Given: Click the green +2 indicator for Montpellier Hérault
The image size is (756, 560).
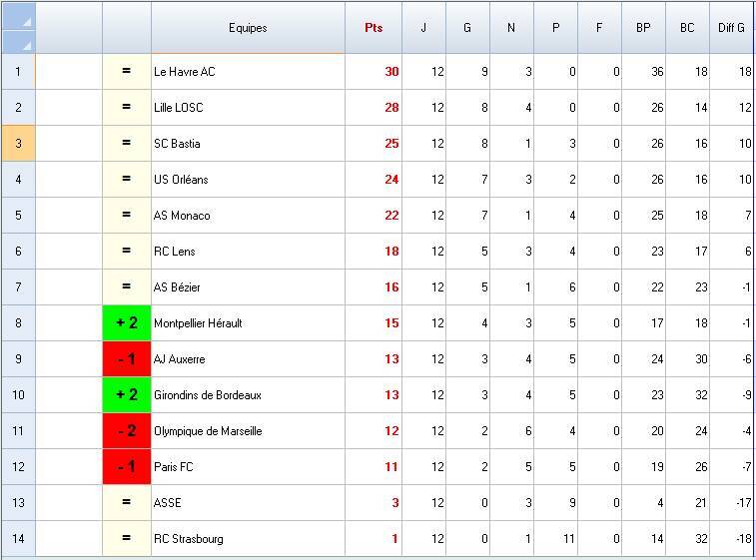Looking at the screenshot, I should pos(127,323).
